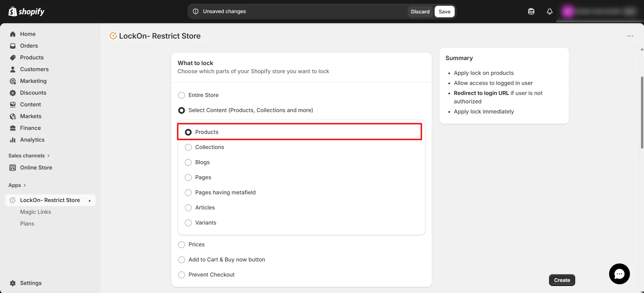Click the LockOn logo beside page title
The height and width of the screenshot is (293, 644).
(x=113, y=36)
